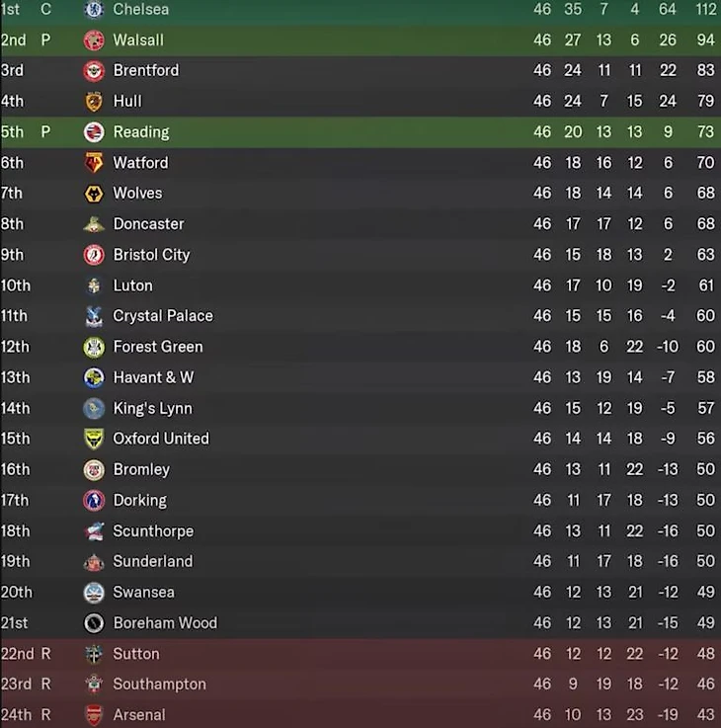Click the Havant & W team name
This screenshot has width=721, height=728.
click(x=153, y=377)
